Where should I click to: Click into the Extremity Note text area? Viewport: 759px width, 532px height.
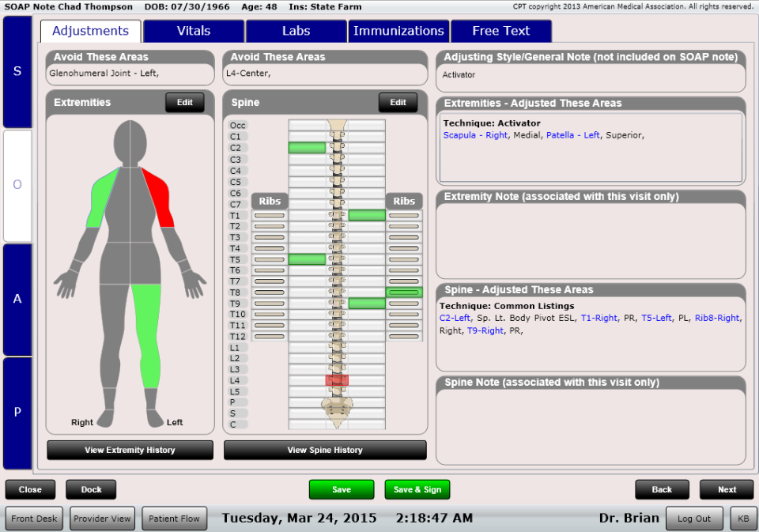tap(590, 240)
